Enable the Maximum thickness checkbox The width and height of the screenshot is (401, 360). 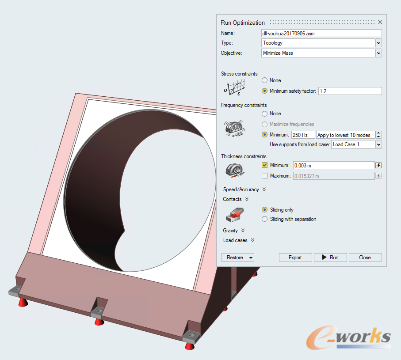click(x=265, y=176)
